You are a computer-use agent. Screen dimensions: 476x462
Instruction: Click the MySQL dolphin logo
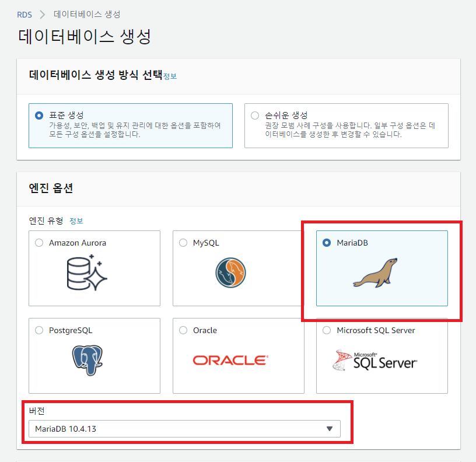pyautogui.click(x=231, y=272)
